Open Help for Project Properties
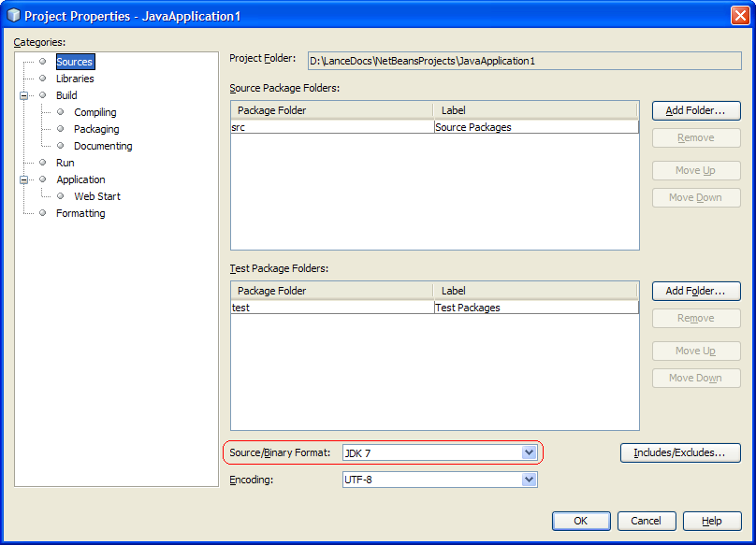This screenshot has height=545, width=756. (712, 521)
